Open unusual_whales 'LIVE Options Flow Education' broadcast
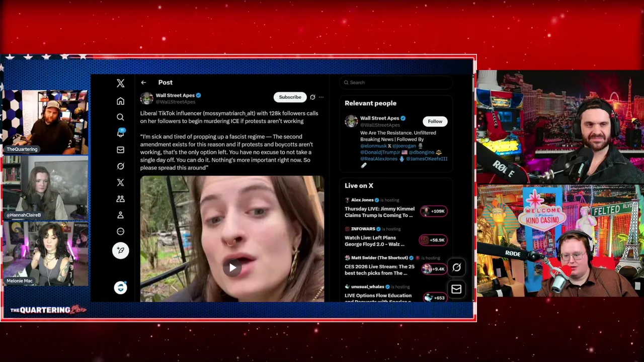The width and height of the screenshot is (644, 362). pos(378,298)
